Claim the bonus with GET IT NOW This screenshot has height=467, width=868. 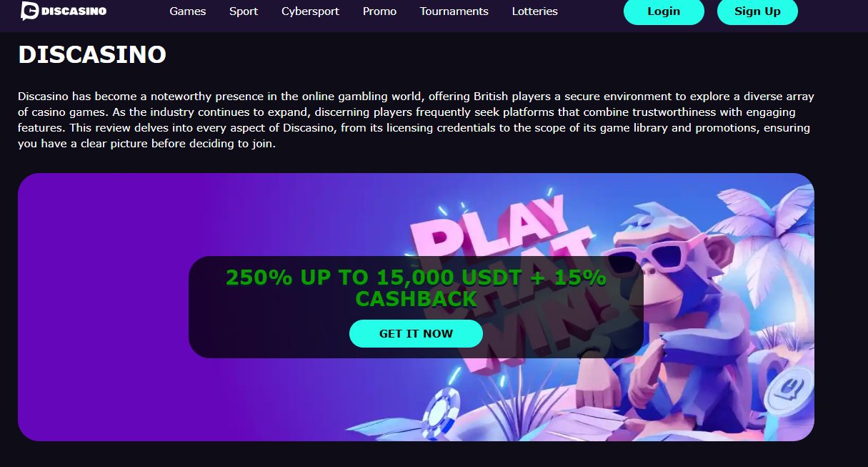pyautogui.click(x=416, y=334)
